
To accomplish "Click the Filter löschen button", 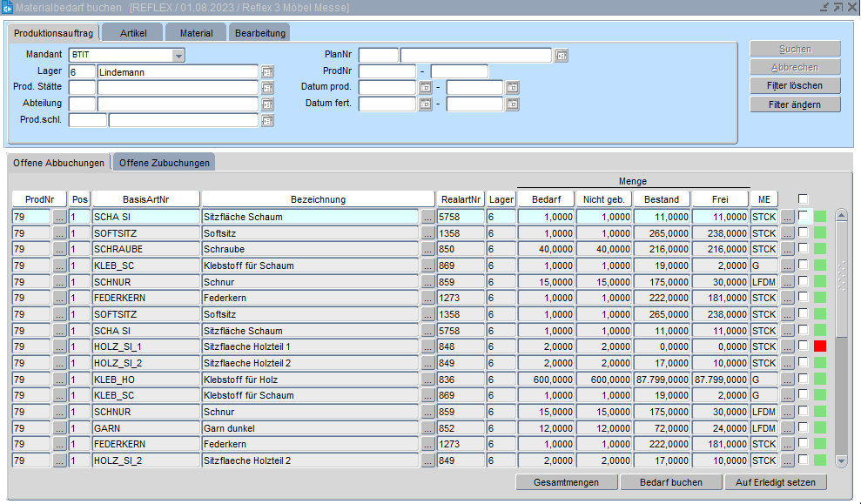I will pos(796,86).
